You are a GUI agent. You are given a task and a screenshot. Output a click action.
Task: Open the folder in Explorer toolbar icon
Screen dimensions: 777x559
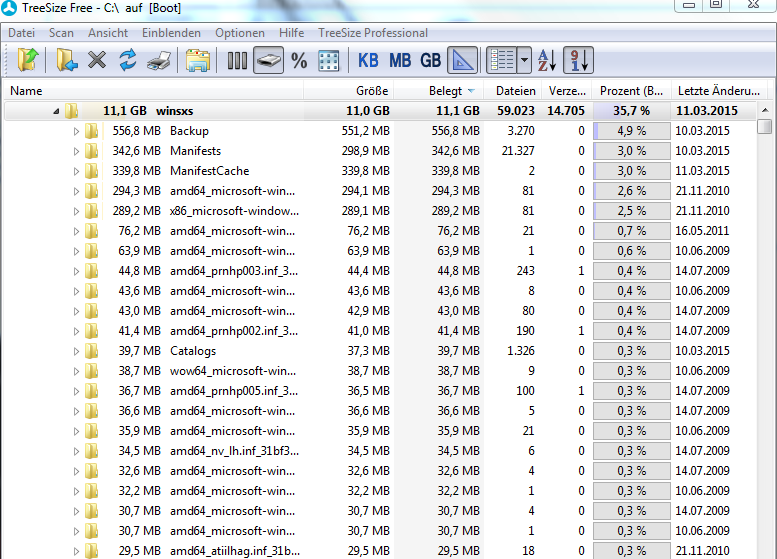pyautogui.click(x=198, y=60)
